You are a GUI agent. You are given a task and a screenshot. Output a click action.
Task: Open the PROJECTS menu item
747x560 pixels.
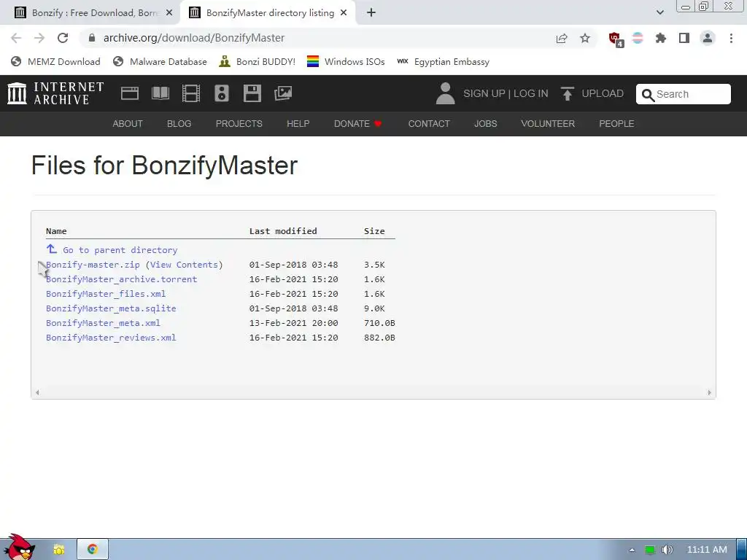(x=239, y=124)
